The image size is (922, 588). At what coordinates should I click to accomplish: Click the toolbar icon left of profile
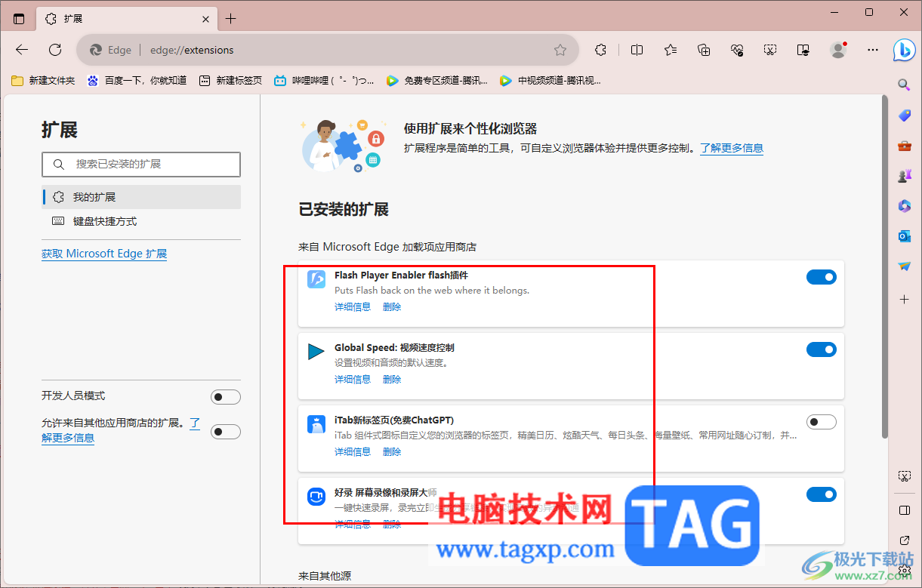pos(803,50)
